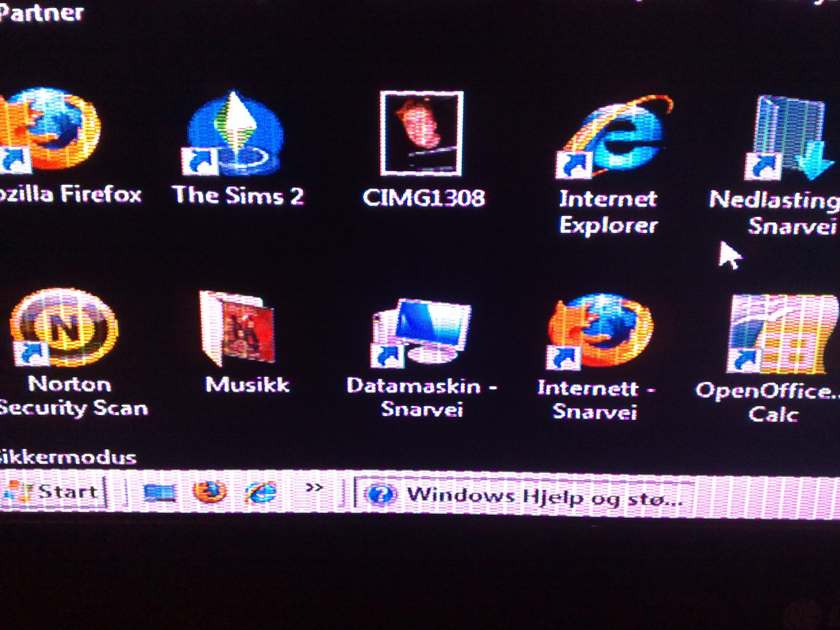The height and width of the screenshot is (630, 840).
Task: Launch Internet Explorer from quick launch
Action: click(261, 493)
